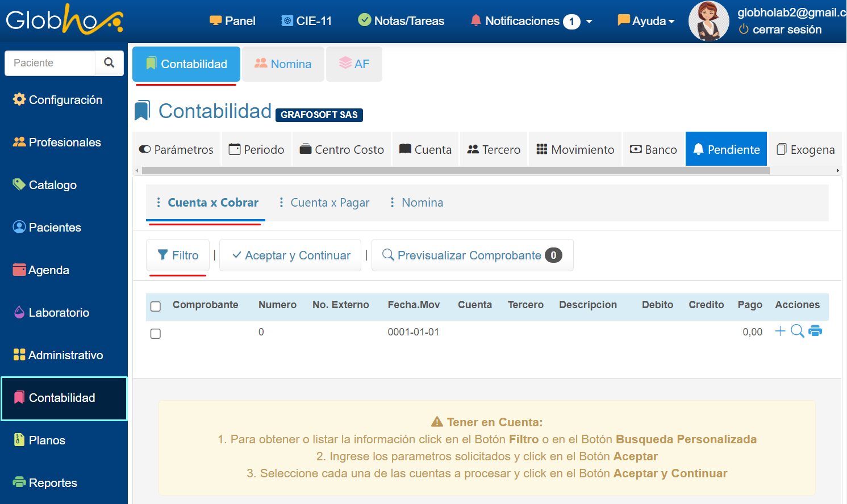The image size is (847, 504).
Task: Switch to the Nomina top tab
Action: click(x=283, y=64)
